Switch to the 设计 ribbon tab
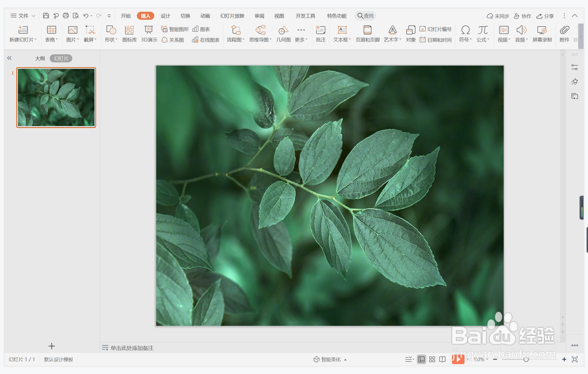588x374 pixels. coord(165,16)
